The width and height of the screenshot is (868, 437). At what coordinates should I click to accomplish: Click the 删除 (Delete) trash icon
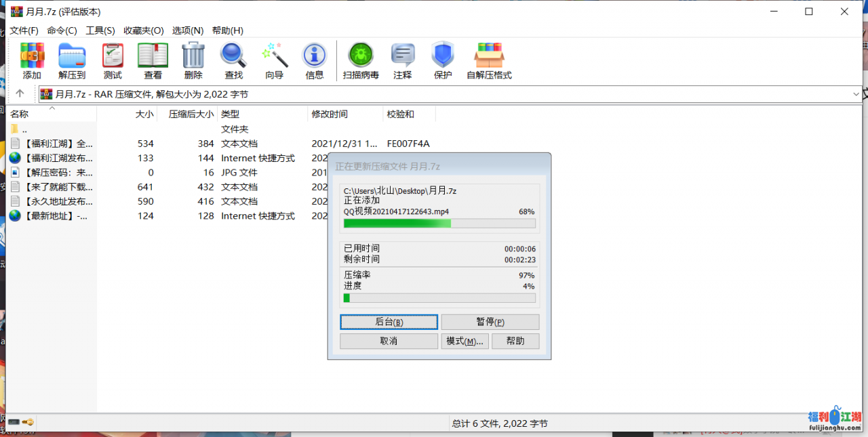tap(193, 61)
